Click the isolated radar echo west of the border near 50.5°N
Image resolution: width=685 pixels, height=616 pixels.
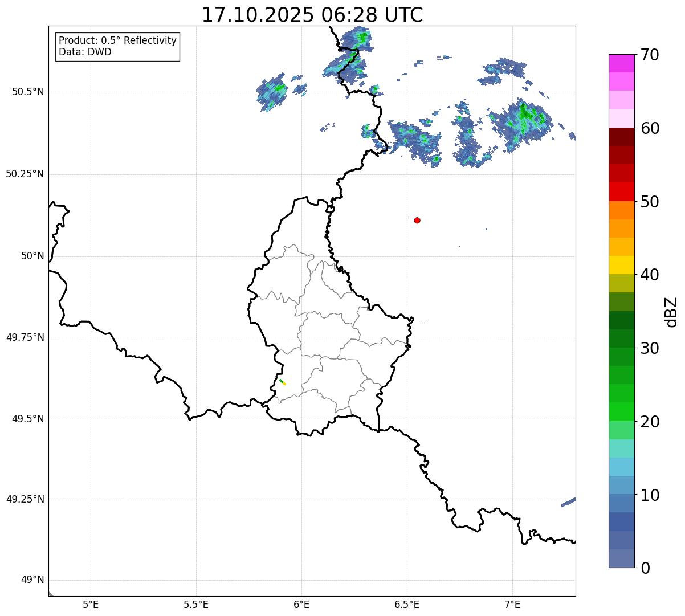(272, 92)
